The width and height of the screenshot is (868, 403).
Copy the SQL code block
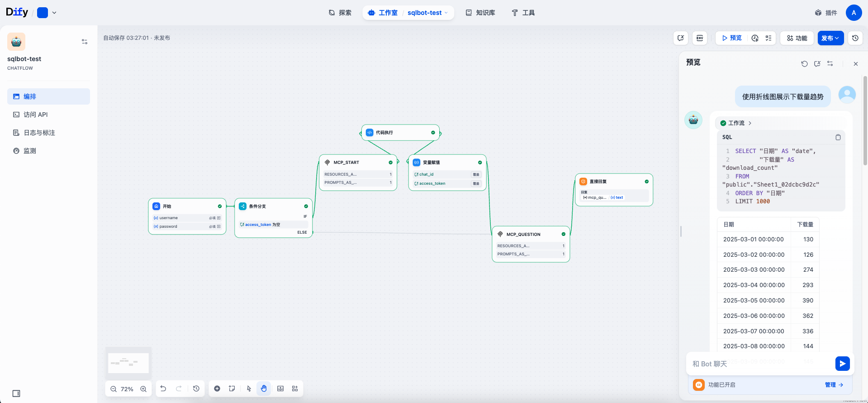tap(838, 137)
